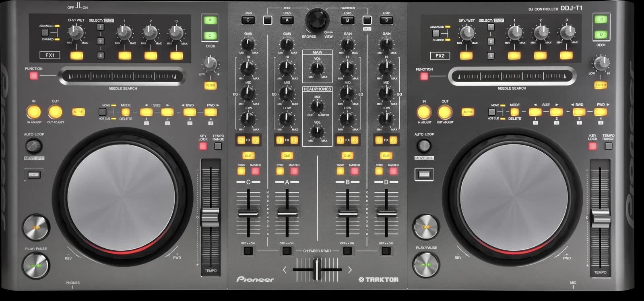Click the crossfader slider
Image resolution: width=644 pixels, height=301 pixels.
317,269
